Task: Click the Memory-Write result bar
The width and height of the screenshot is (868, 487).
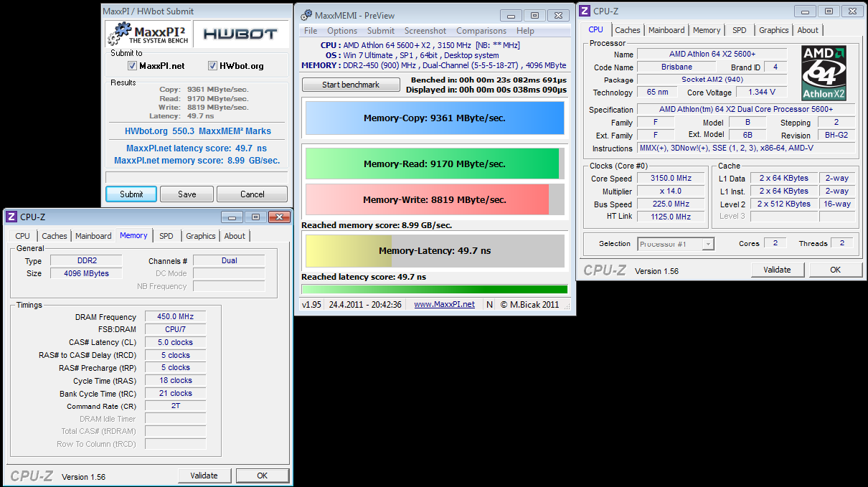Action: (x=435, y=199)
